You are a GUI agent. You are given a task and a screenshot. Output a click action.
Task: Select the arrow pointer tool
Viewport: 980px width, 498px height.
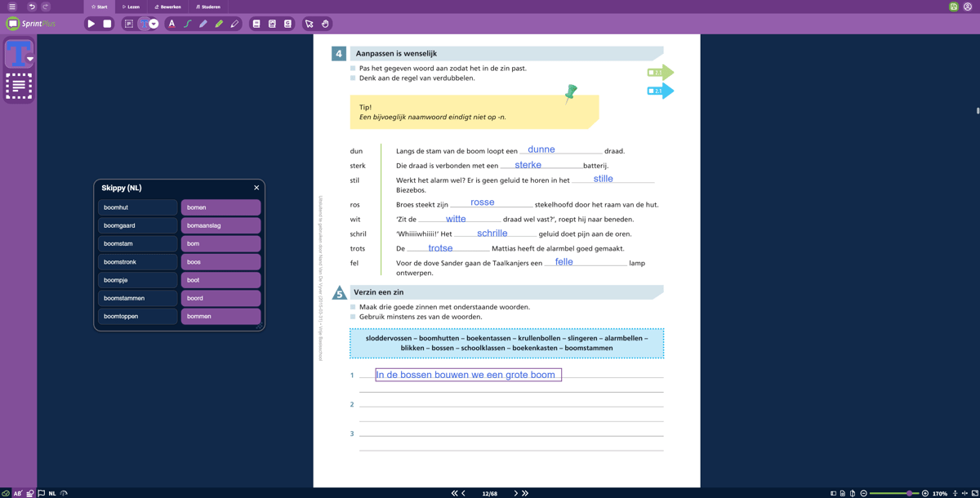pyautogui.click(x=309, y=24)
